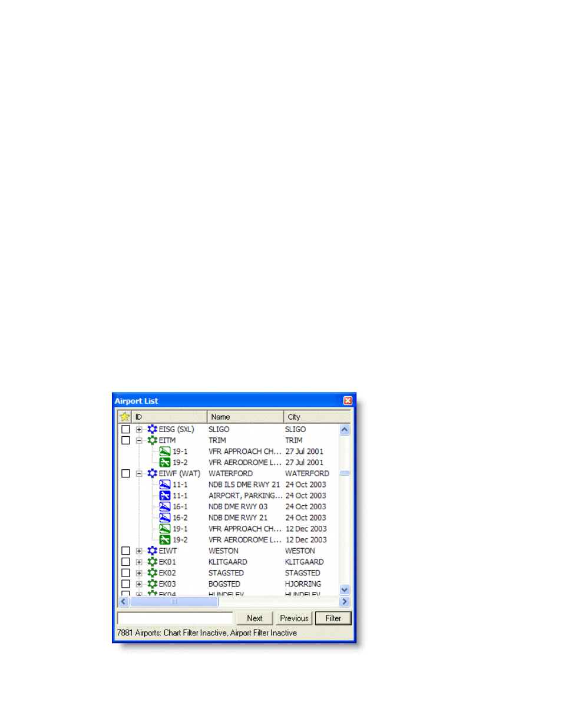
Task: Sort by the Name column header
Action: [245, 417]
